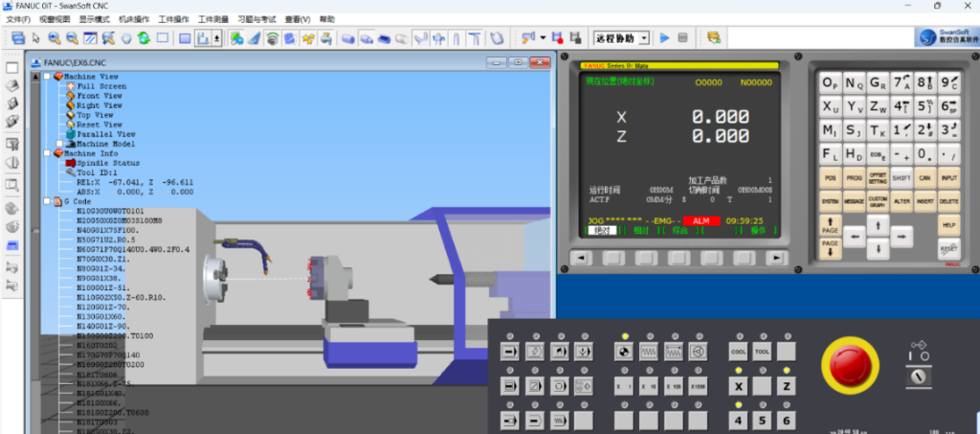Select the Z axis button
Screen dimensions: 980x434
click(786, 386)
